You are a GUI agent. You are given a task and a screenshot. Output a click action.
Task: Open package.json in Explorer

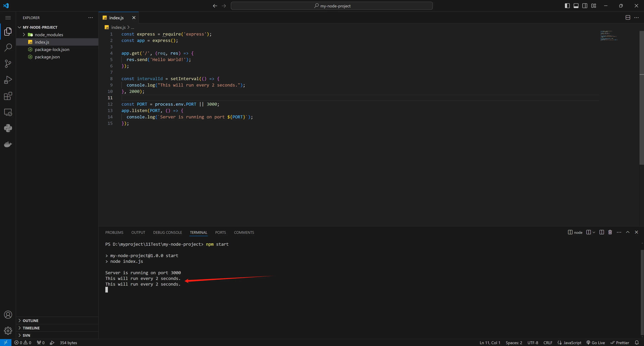[x=47, y=57]
